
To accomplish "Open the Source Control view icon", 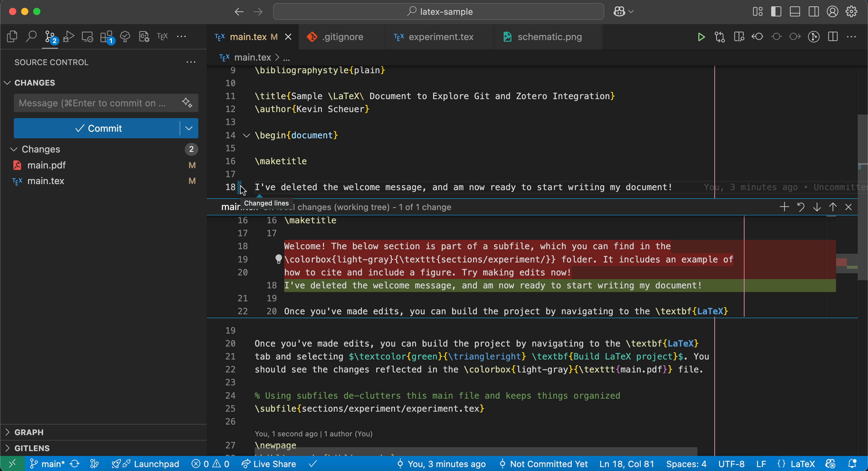I will click(50, 36).
